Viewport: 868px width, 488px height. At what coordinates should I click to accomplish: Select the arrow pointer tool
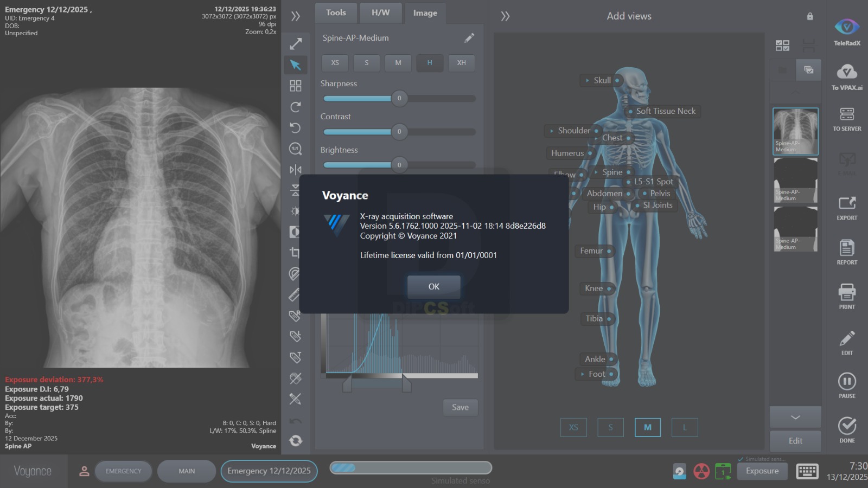[x=295, y=65]
